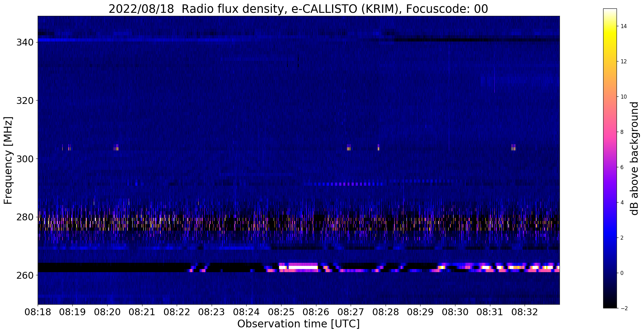644x333 pixels.
Task: Click the 08:21 time tick label
Action: 142,312
